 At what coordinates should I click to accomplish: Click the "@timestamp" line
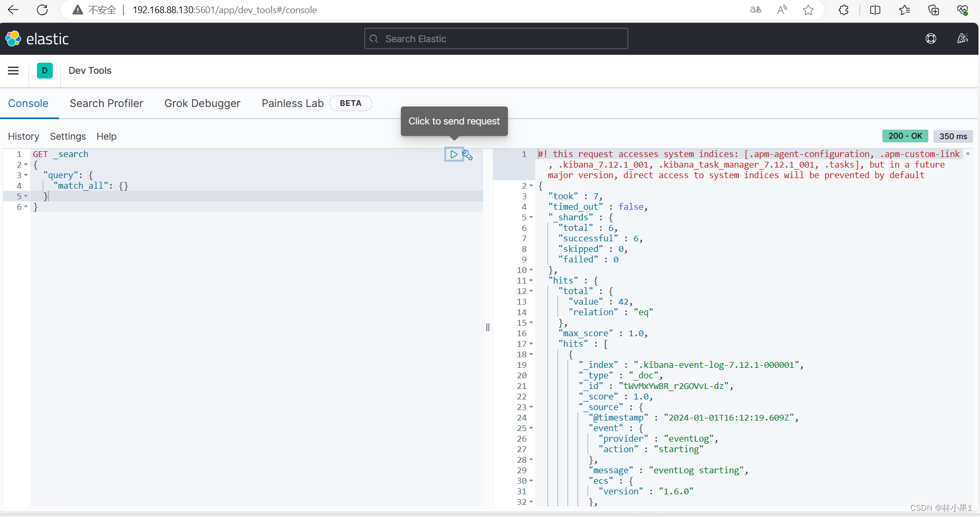click(694, 418)
